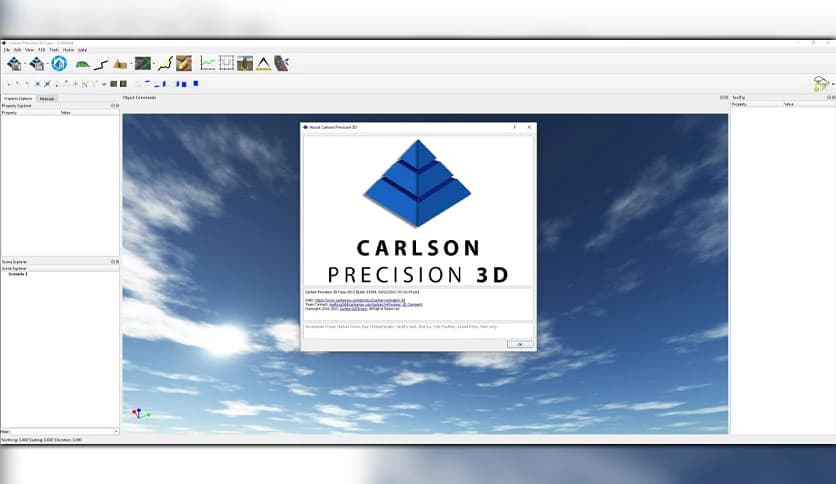The width and height of the screenshot is (836, 484).
Task: Open the dark green terrain image tool
Action: [142, 63]
